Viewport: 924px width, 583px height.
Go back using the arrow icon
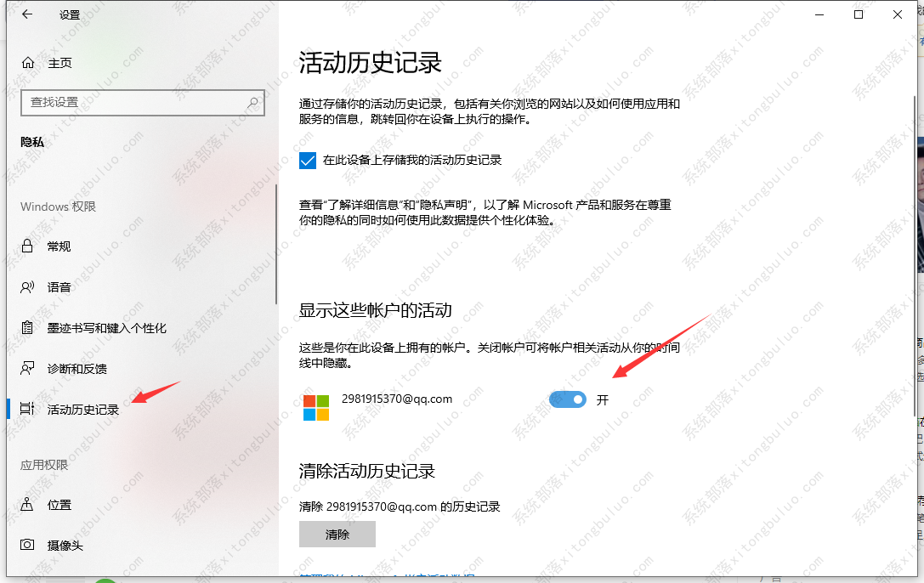click(x=27, y=14)
